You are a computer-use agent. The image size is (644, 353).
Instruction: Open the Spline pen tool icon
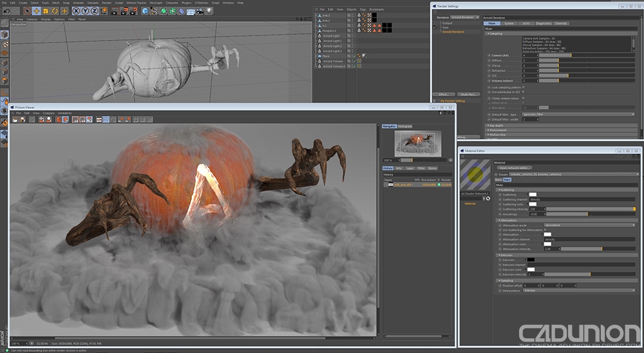pos(154,11)
